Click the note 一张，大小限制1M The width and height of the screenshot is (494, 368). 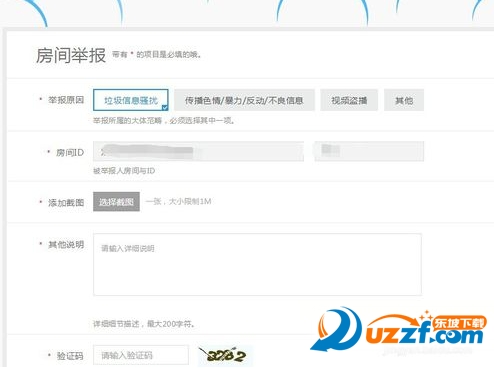(x=178, y=201)
